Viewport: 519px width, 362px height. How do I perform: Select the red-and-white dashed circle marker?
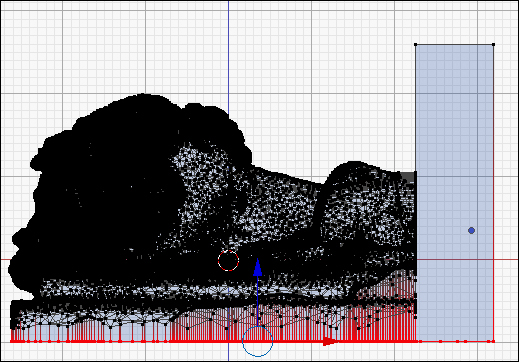point(228,260)
